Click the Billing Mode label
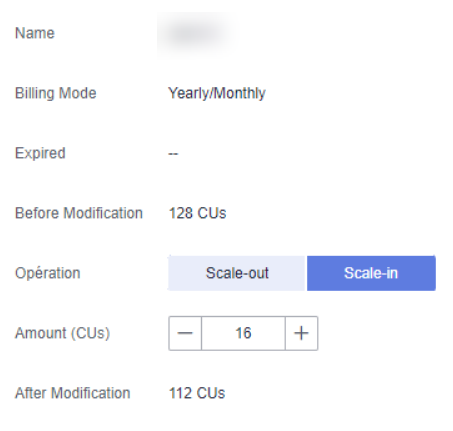Viewport: 453px width, 431px height. point(56,93)
